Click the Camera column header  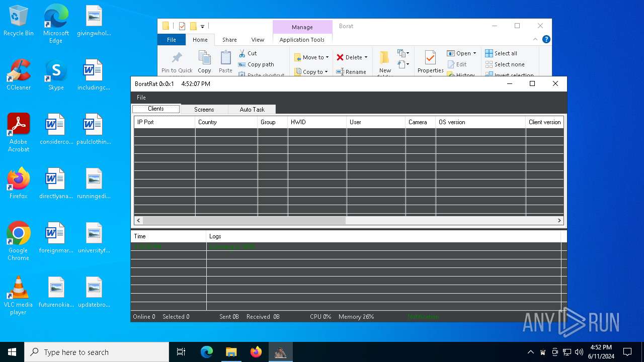420,122
